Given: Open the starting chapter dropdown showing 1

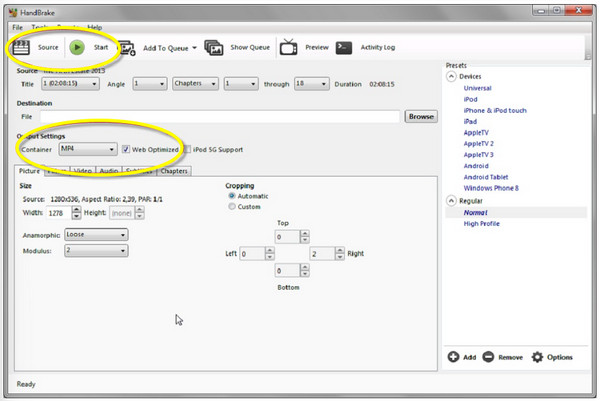Looking at the screenshot, I should [x=241, y=84].
